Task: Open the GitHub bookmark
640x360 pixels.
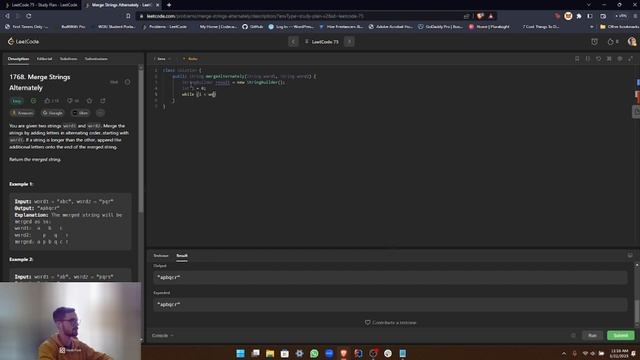Action: (252, 27)
